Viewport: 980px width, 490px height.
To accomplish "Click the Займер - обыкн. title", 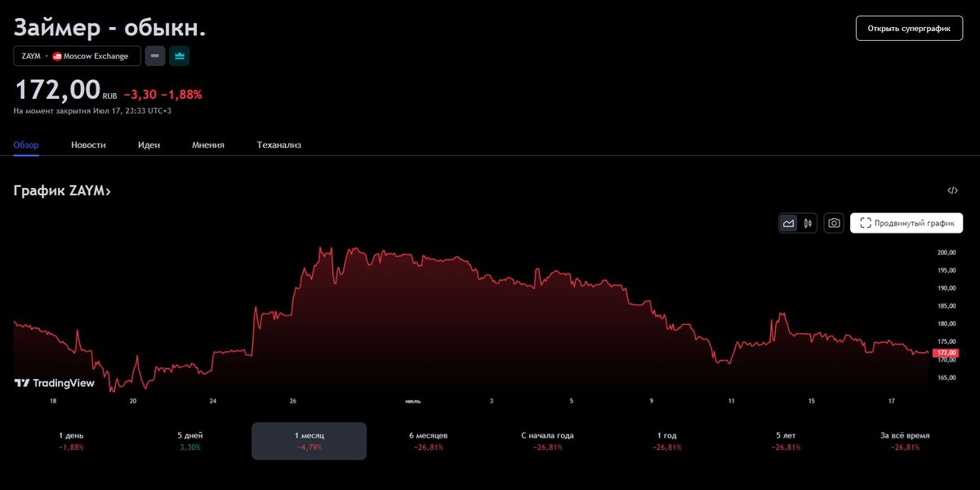I will [109, 27].
